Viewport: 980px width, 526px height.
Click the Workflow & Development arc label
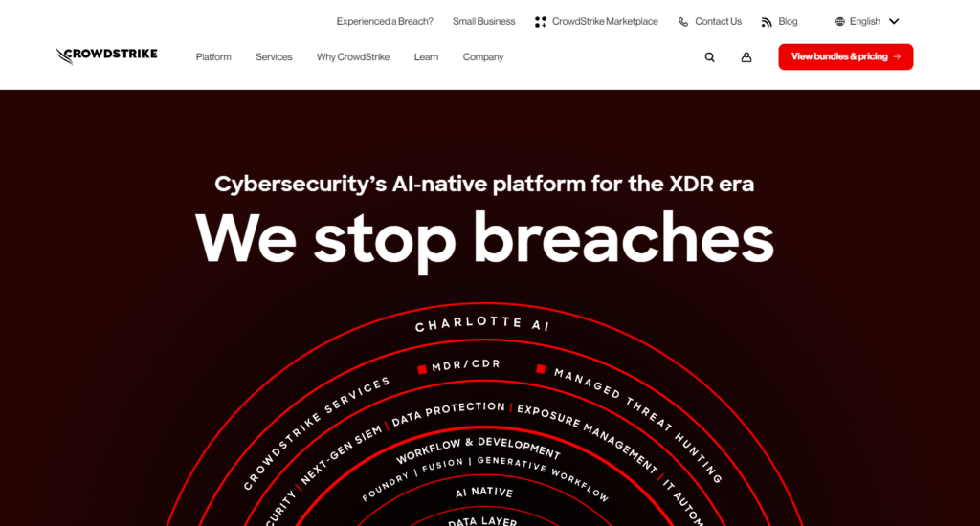(479, 447)
